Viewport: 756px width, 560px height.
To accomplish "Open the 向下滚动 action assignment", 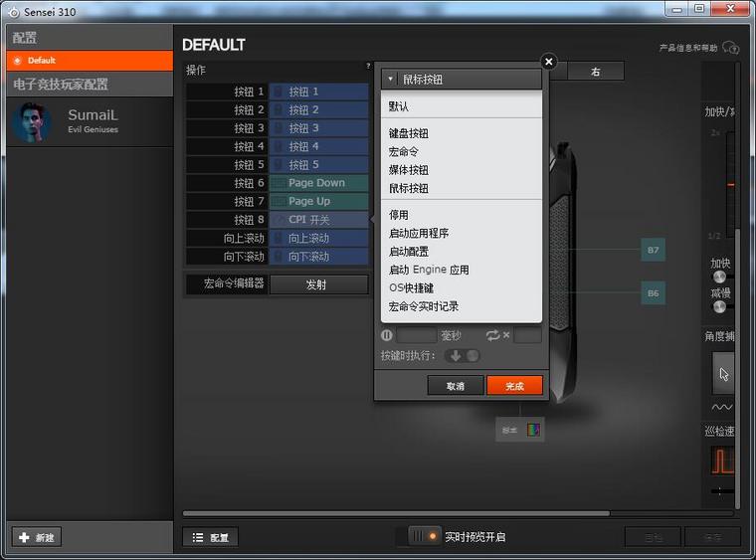I will click(318, 257).
